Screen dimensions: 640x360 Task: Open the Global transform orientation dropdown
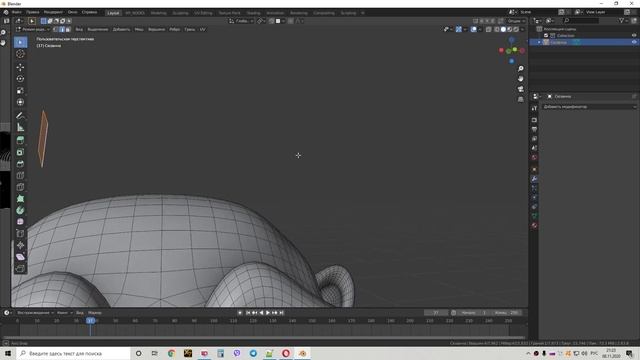click(x=241, y=21)
